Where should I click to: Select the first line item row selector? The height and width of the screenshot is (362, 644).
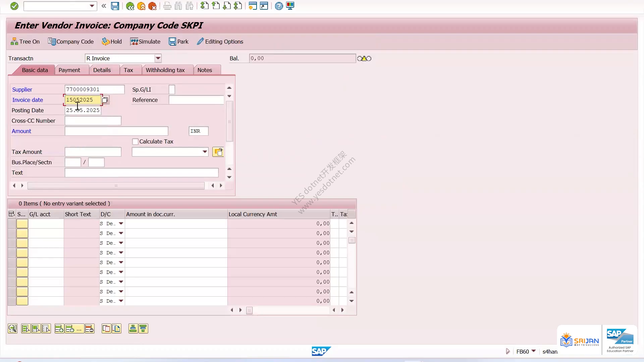[x=12, y=224]
